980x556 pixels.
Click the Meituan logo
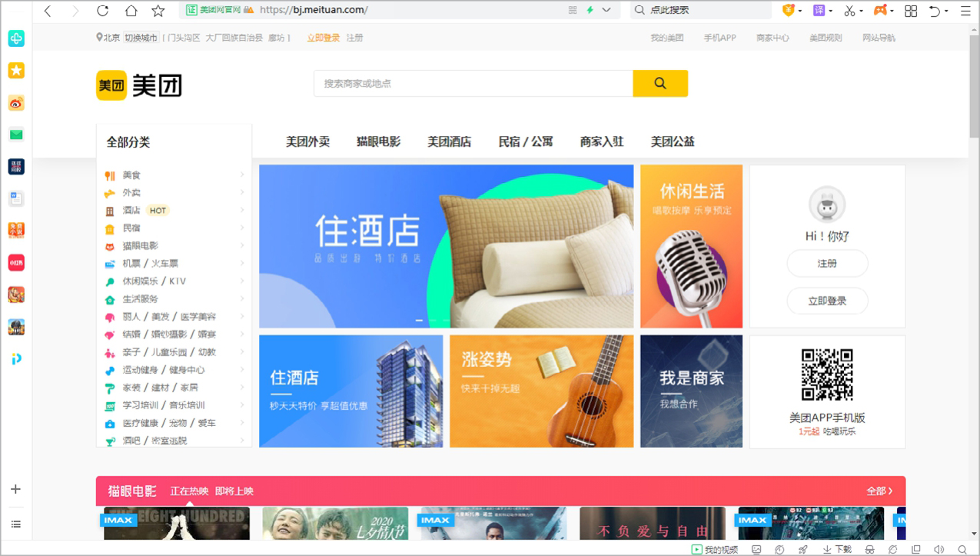tap(139, 85)
